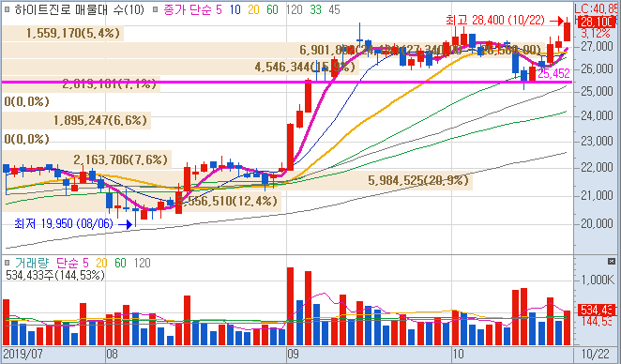621x364 pixels.
Task: Click the 1,559,170(5.4%) volume-at-price bar
Action: (x=63, y=33)
